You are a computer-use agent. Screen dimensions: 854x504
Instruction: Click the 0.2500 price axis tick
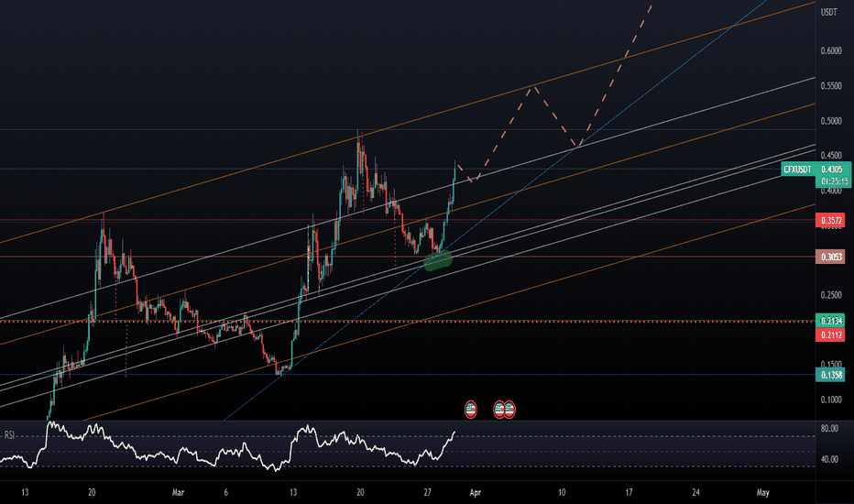coord(830,295)
